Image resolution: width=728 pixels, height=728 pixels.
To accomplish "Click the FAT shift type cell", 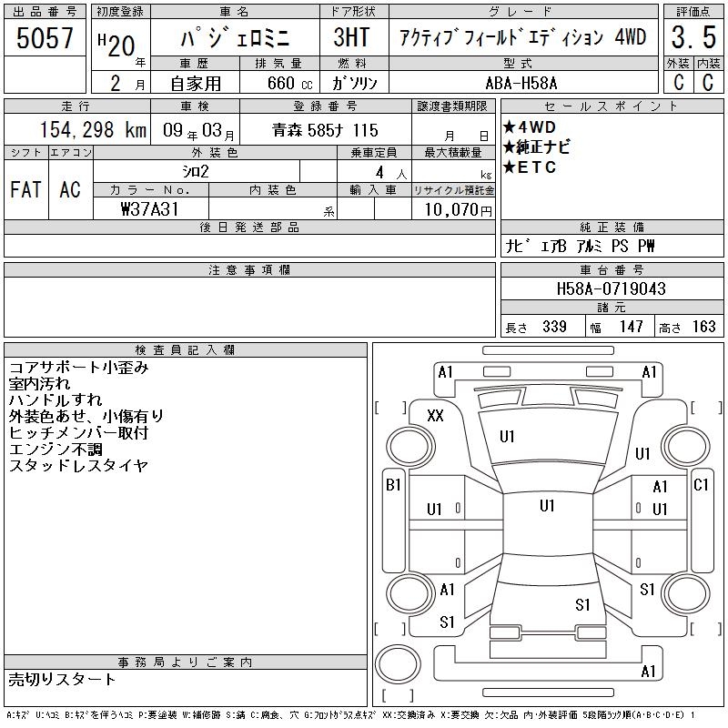I will tap(25, 189).
